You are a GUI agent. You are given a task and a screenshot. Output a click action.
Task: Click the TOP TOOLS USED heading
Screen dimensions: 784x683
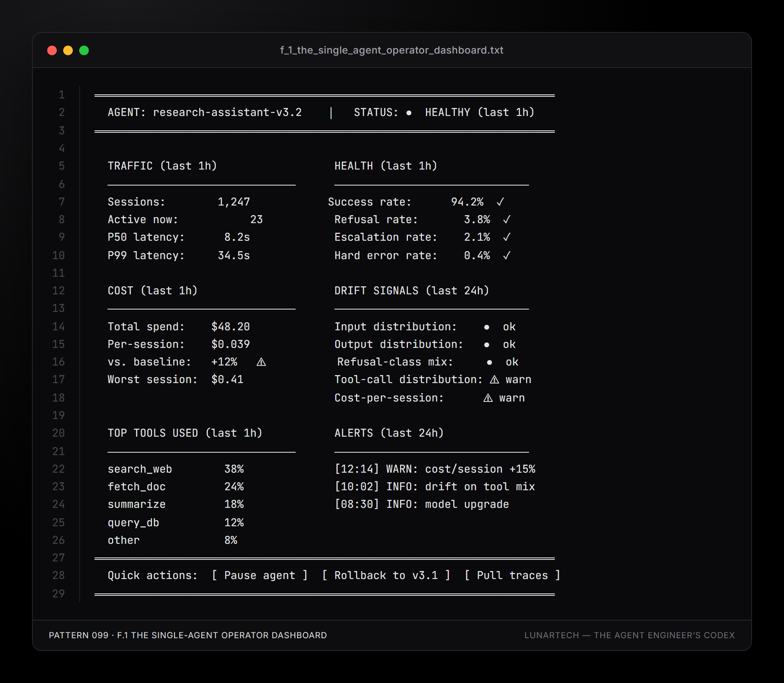pos(185,433)
